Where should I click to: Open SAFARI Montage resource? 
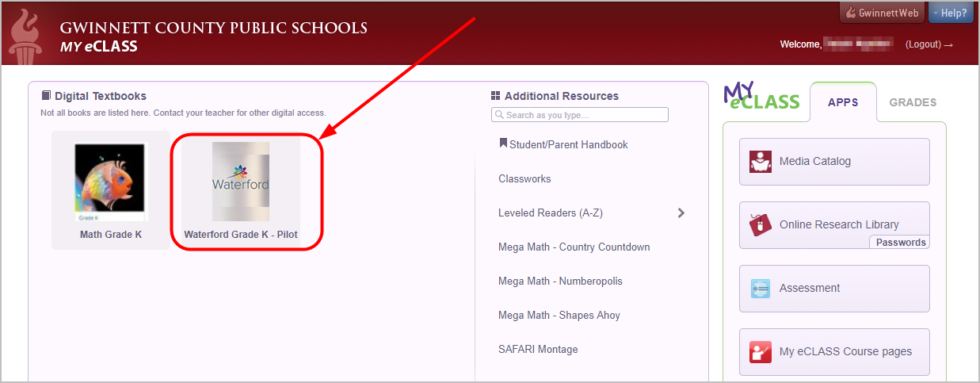538,349
